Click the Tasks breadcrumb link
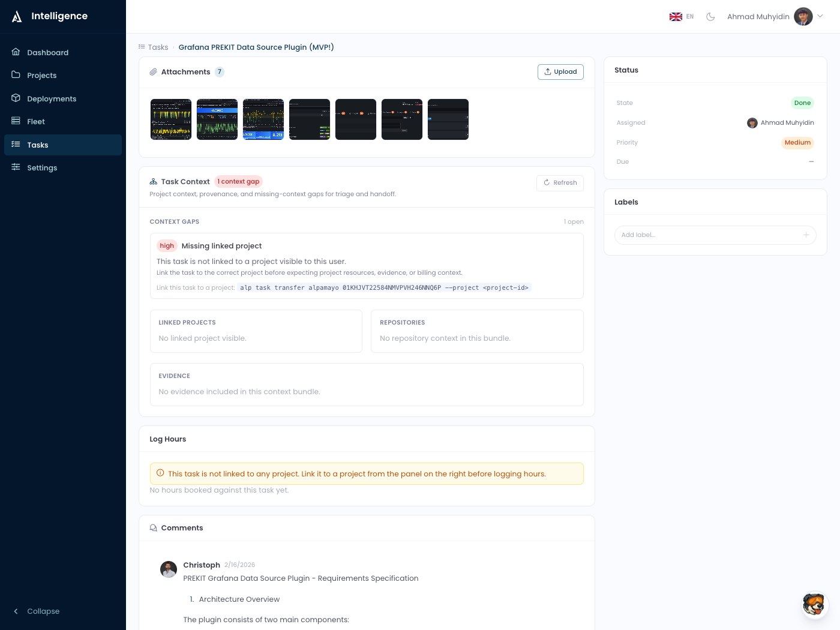This screenshot has width=840, height=630. click(158, 47)
